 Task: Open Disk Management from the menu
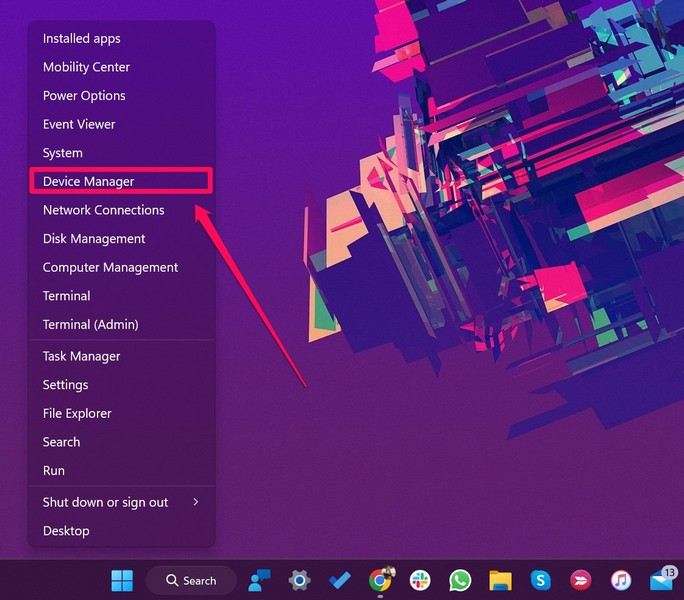[x=94, y=239]
